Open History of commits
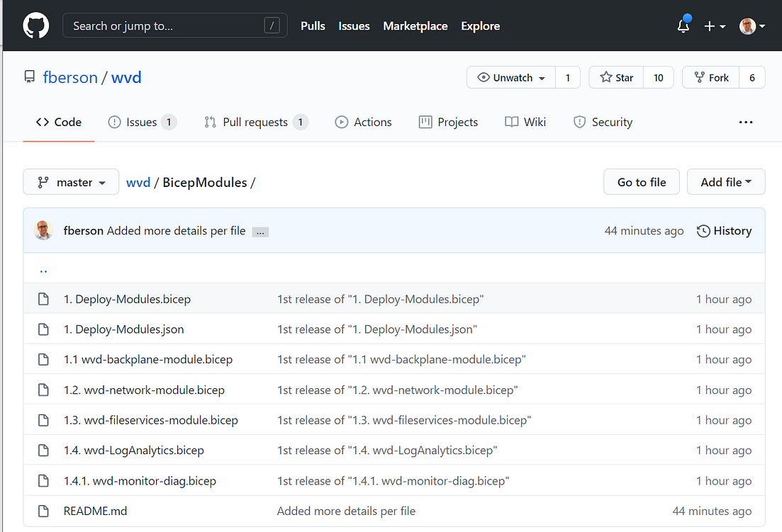Screen dimensions: 782x532 pos(724,231)
